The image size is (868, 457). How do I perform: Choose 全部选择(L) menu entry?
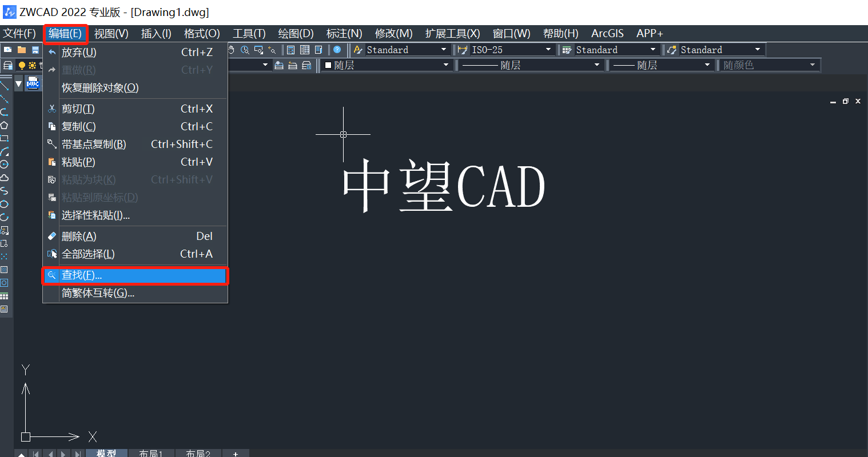(136, 254)
